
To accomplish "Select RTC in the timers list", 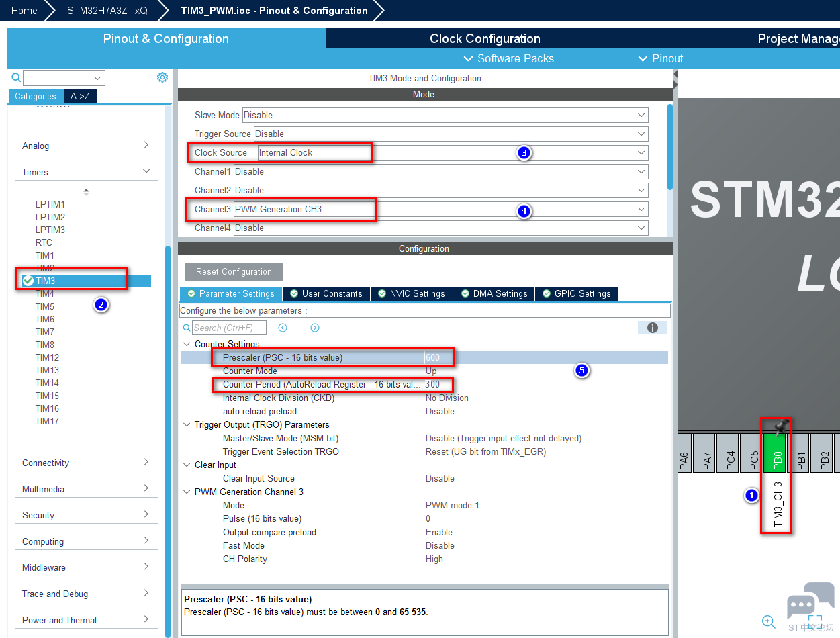I will (44, 242).
